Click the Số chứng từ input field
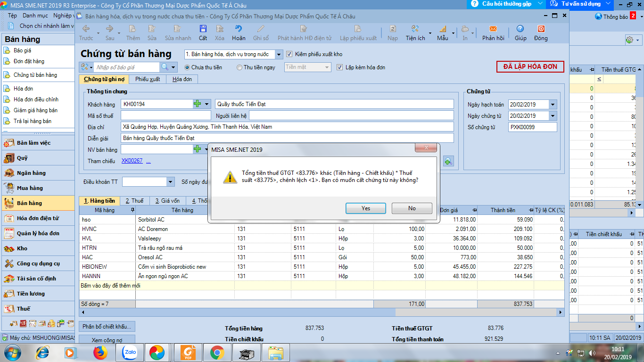 tap(532, 127)
